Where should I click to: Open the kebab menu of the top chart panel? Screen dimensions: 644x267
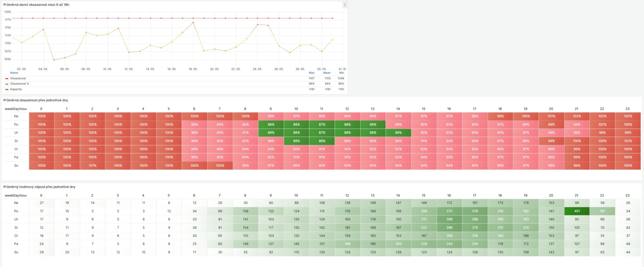point(344,5)
